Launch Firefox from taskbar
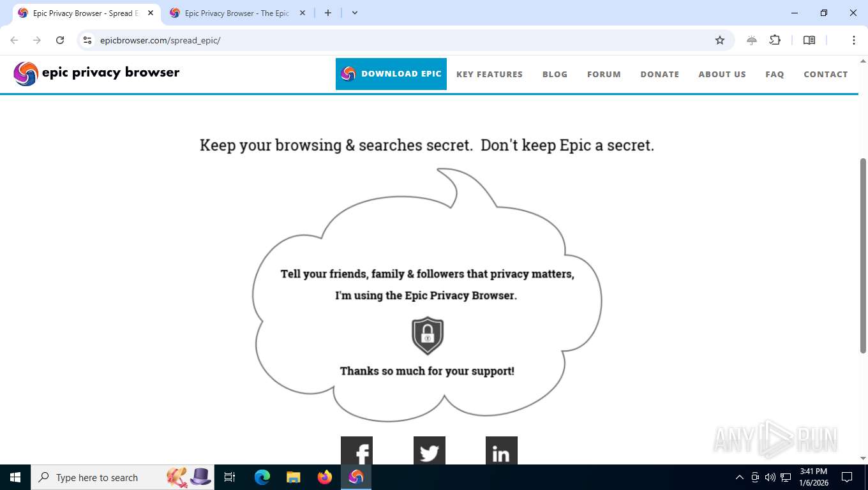Image resolution: width=868 pixels, height=490 pixels. click(325, 477)
